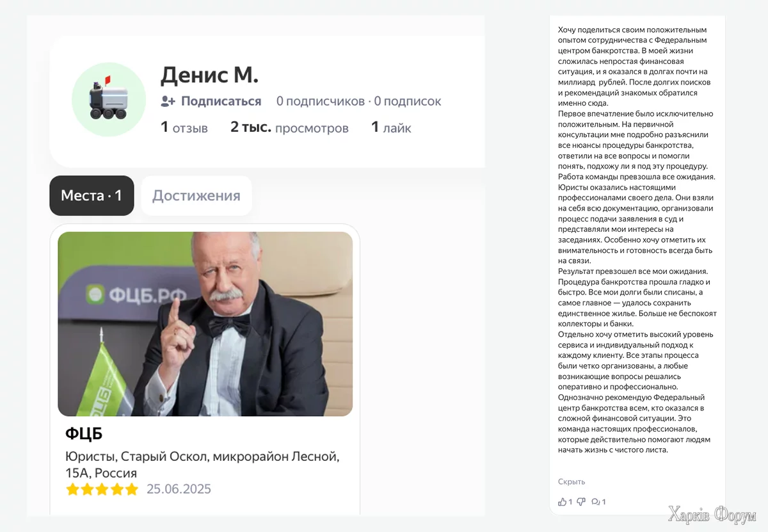Viewport: 768px width, 532px height.
Task: Open comments via the speech bubble icon
Action: 596,502
